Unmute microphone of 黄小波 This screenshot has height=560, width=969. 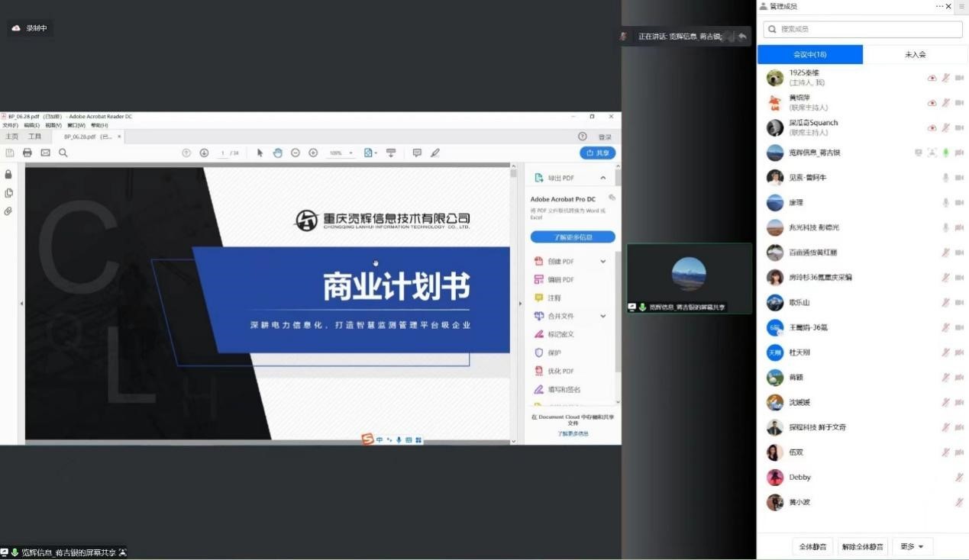coord(959,503)
